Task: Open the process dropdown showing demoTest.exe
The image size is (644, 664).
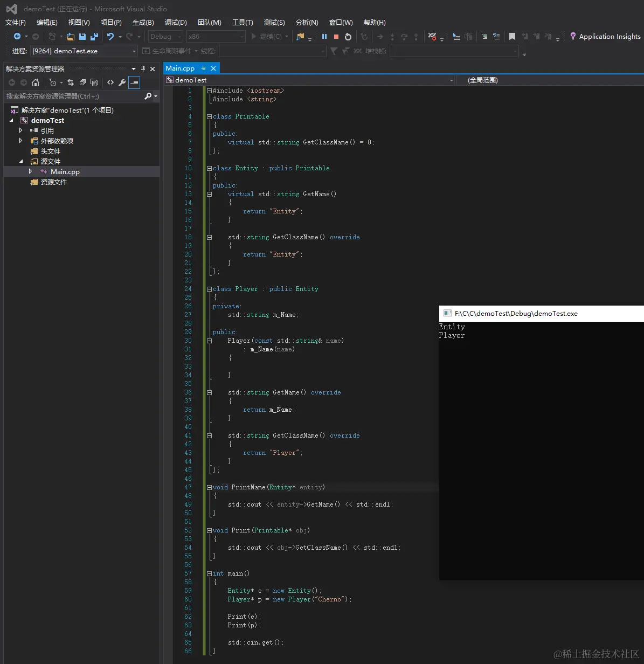Action: pos(134,51)
